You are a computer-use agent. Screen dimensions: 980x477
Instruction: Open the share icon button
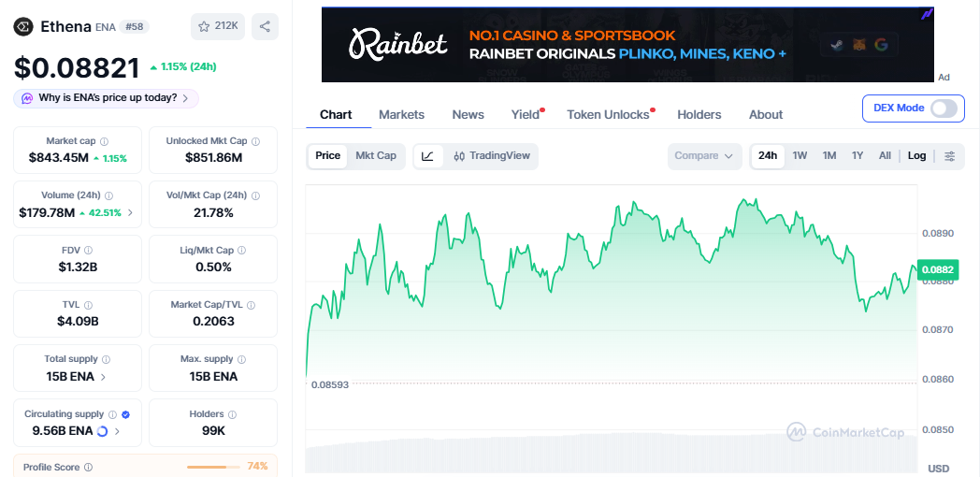point(265,26)
